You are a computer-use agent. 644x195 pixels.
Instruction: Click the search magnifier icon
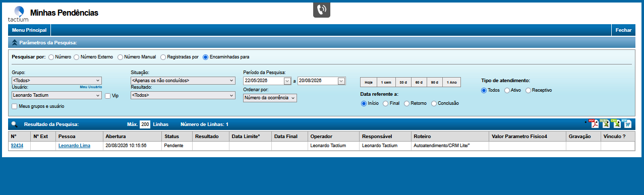pyautogui.click(x=14, y=124)
